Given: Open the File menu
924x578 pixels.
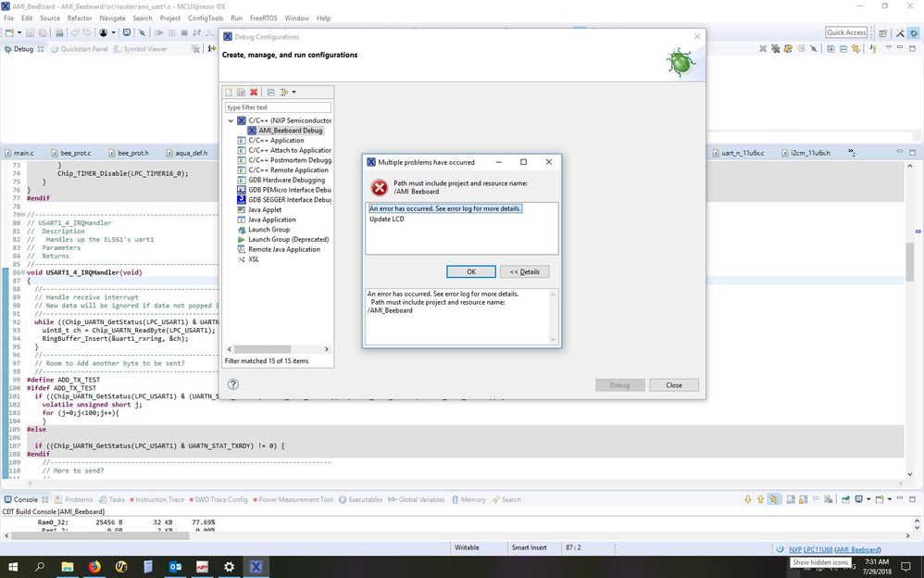Looking at the screenshot, I should (9, 19).
